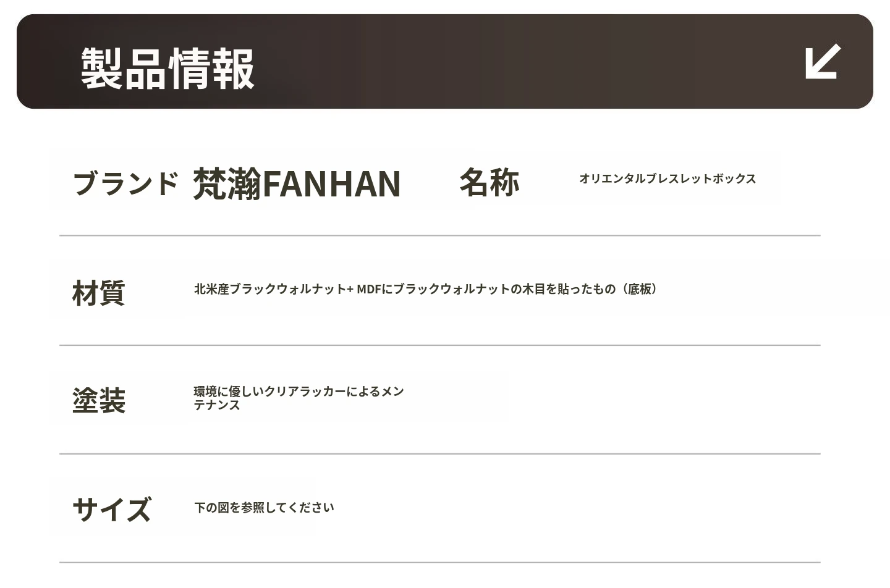The width and height of the screenshot is (890, 588).
Task: Open the 下の図を参照してください size reference text
Action: tap(264, 508)
